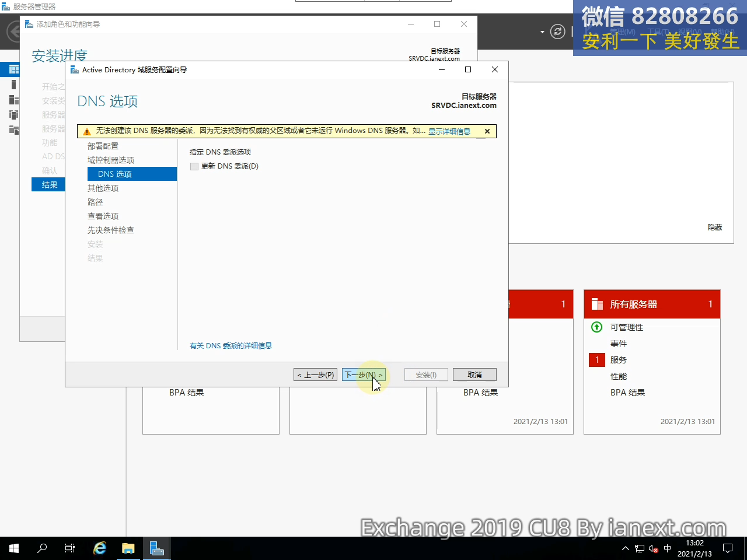Select the 路径 step
Screen dimensions: 747x560
click(95, 202)
